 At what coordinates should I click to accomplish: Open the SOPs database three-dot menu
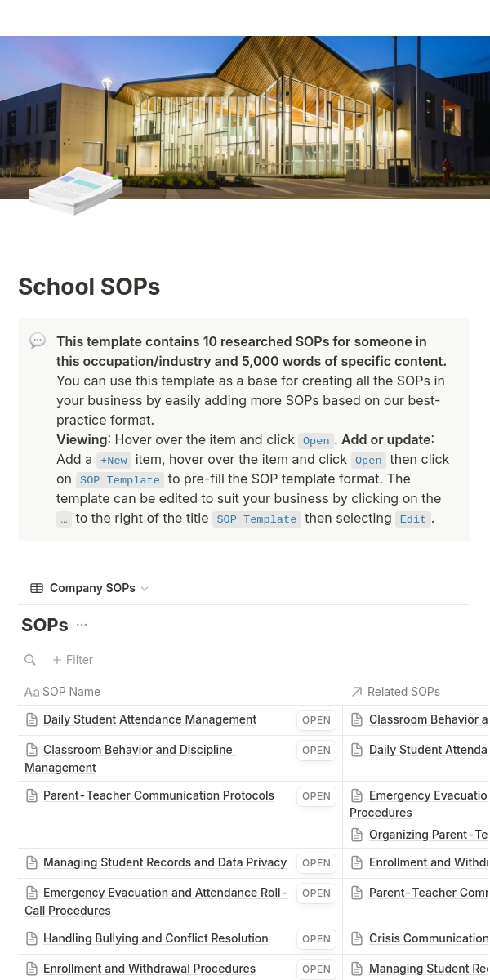(82, 625)
